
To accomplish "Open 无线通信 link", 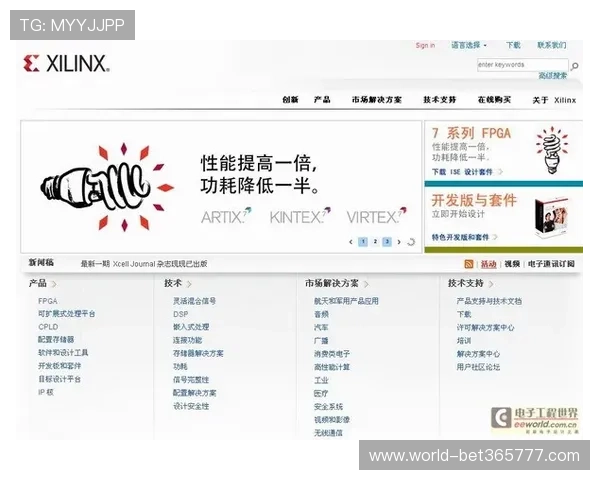I will (x=328, y=433).
